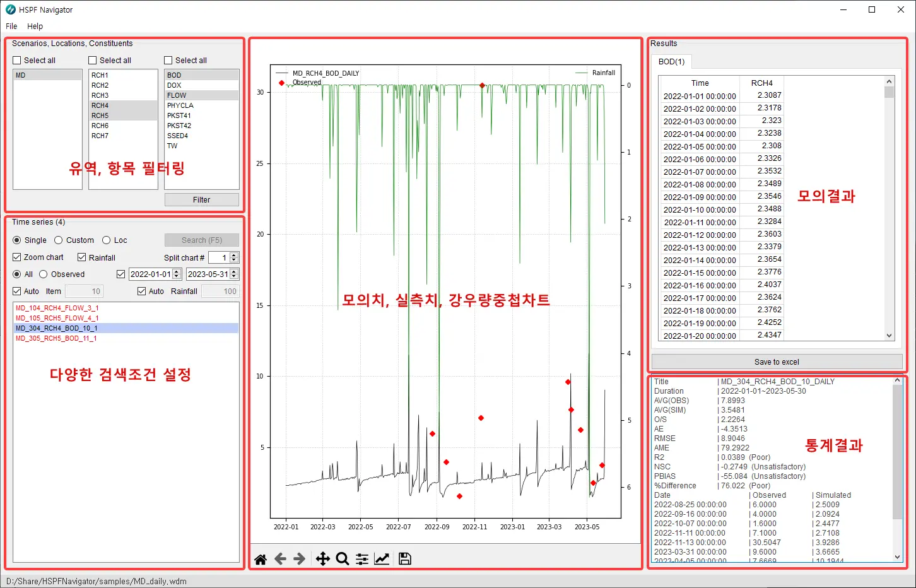Select time series MD_105_RCH5_FLOW_4_1
Viewport: 916px width, 588px height.
click(126, 318)
